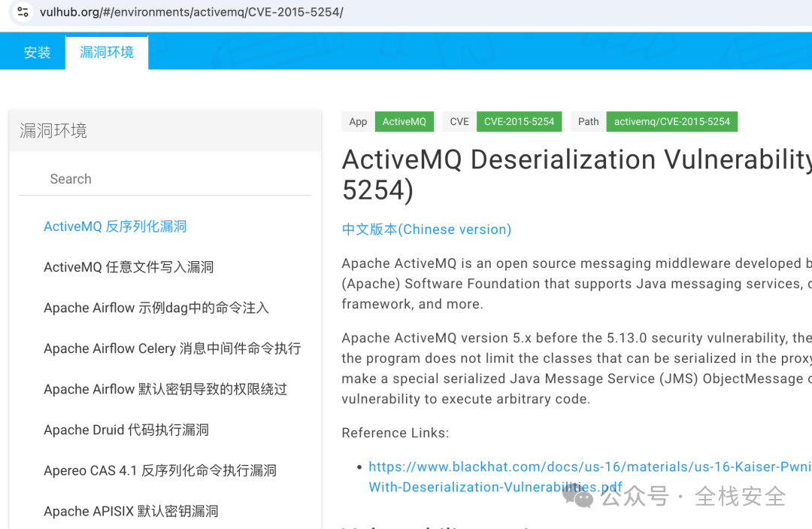Open Apache Airflow 默认密钥导致的权限绕过 entry
This screenshot has height=529, width=812.
tap(165, 389)
